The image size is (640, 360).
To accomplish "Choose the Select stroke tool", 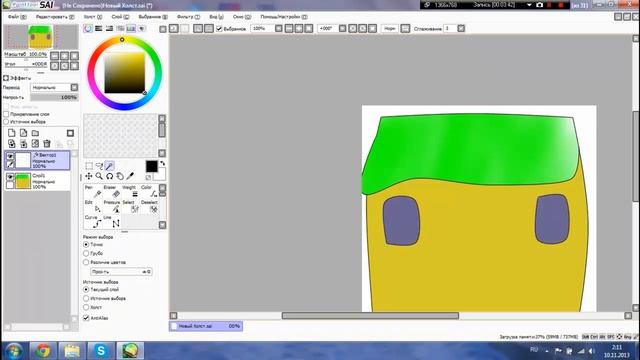I will point(131,207).
